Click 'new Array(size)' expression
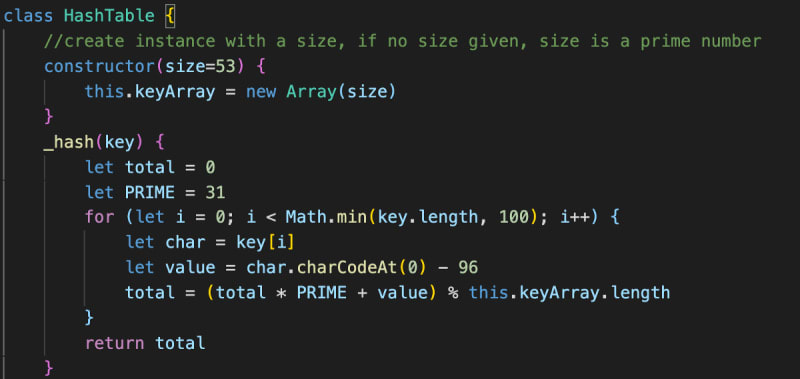Screen dimensions: 800x379 [x=321, y=92]
